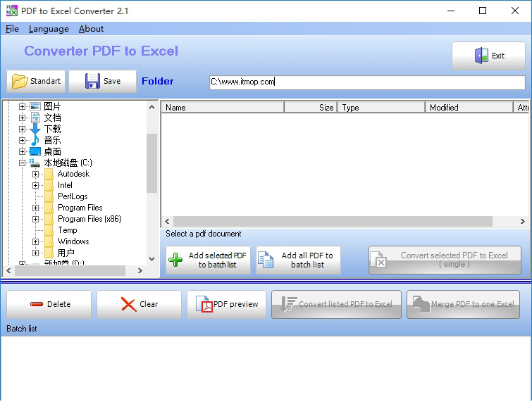The width and height of the screenshot is (532, 416).
Task: Click the Standart folder button
Action: (x=36, y=81)
